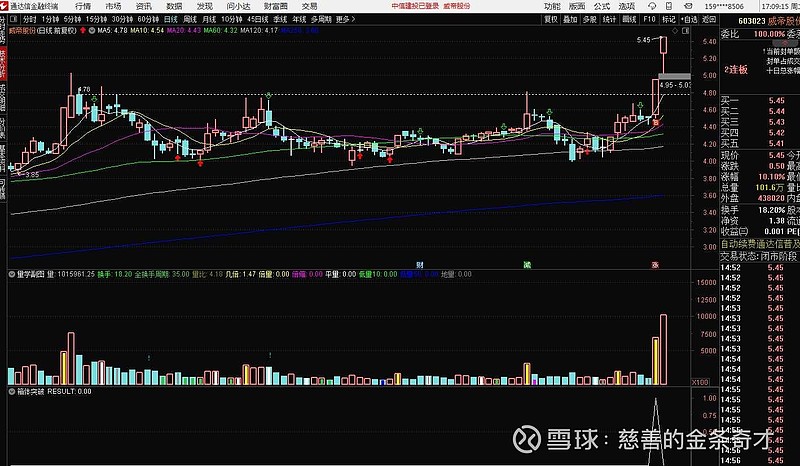Switch to 15分钟 period
Viewport: 800px width, 466px height.
click(x=96, y=19)
